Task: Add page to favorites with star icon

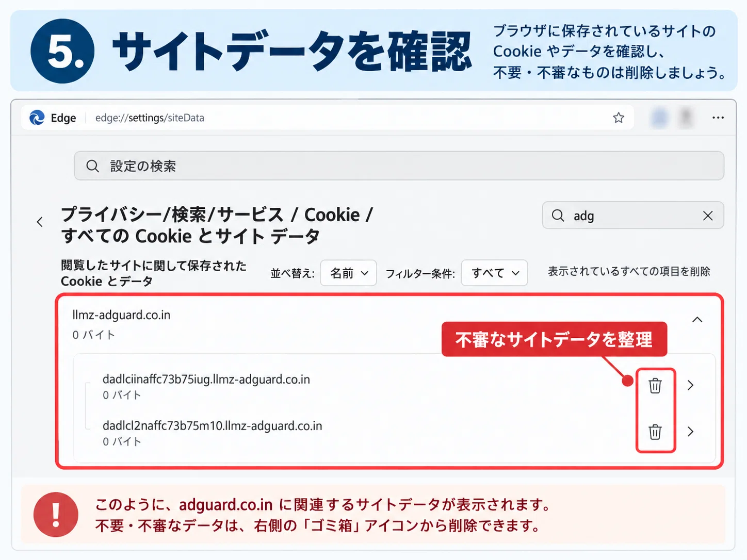Action: pos(619,118)
